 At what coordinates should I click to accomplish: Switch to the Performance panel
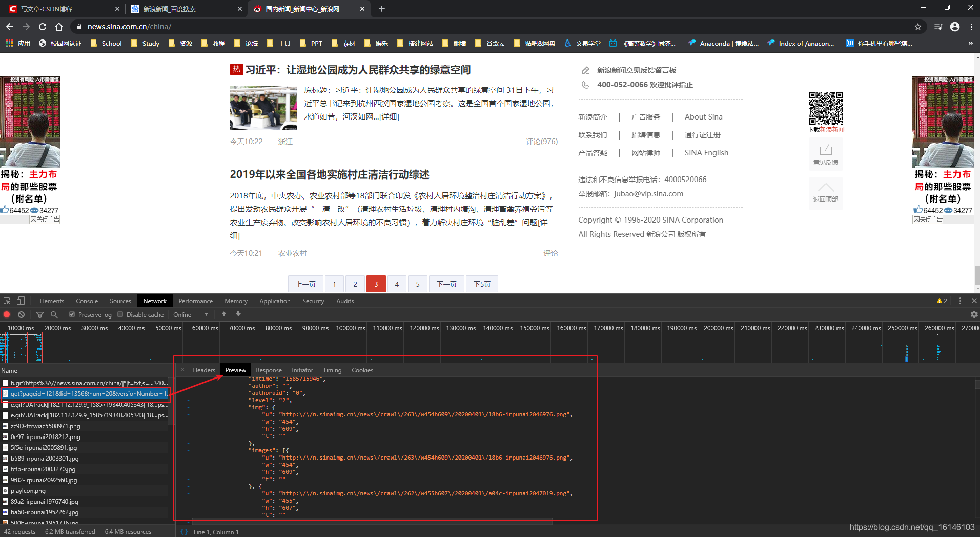[x=196, y=301]
